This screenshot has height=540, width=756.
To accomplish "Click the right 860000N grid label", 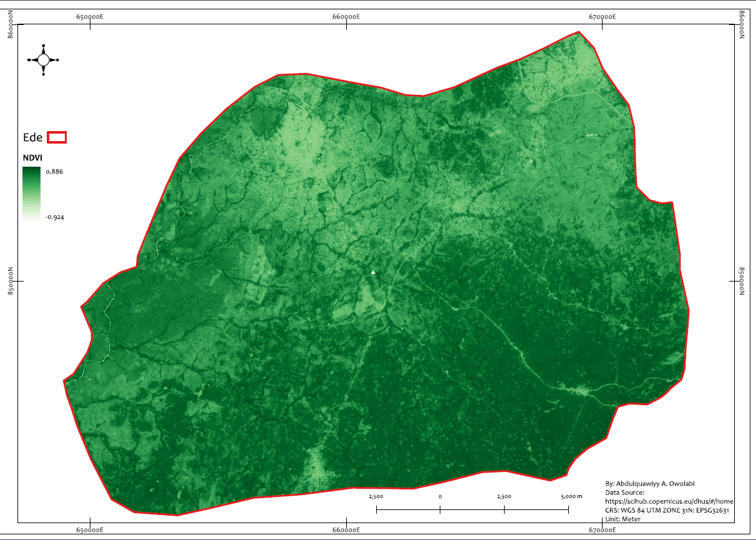I will coord(742,25).
